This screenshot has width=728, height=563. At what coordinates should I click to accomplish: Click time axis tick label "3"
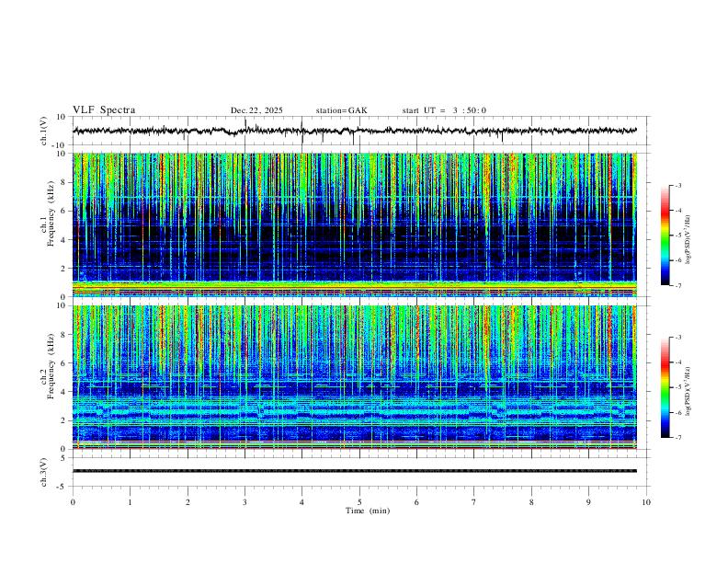point(245,502)
